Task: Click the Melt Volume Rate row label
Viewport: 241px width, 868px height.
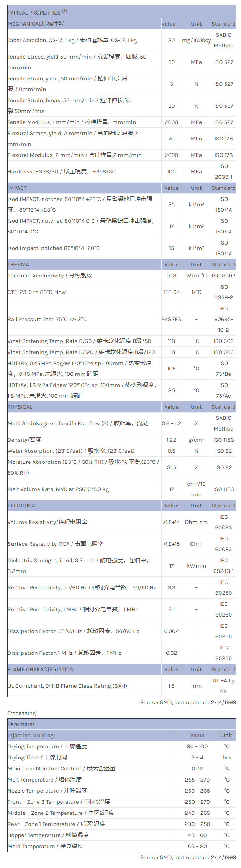Action: tap(58, 489)
